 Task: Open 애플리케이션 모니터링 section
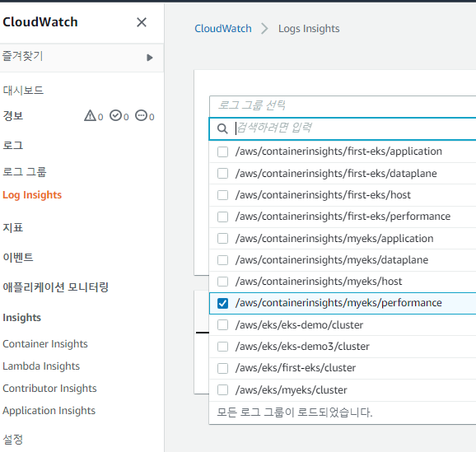click(x=55, y=287)
